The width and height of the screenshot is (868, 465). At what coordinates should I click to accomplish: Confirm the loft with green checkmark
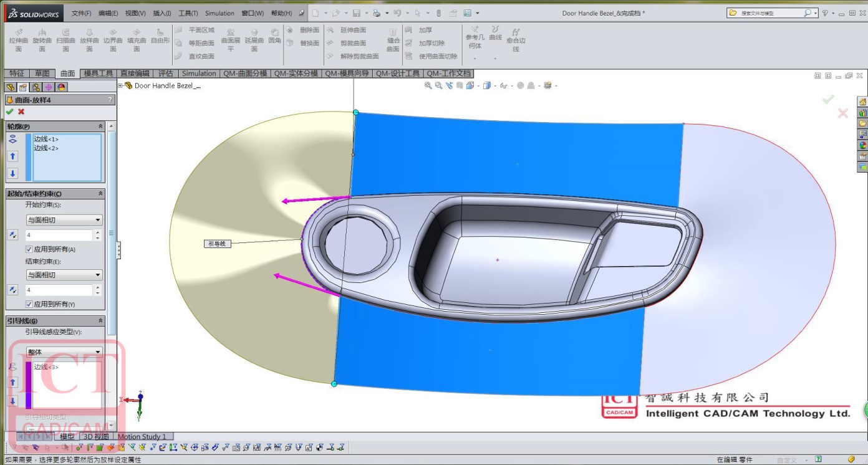[9, 112]
